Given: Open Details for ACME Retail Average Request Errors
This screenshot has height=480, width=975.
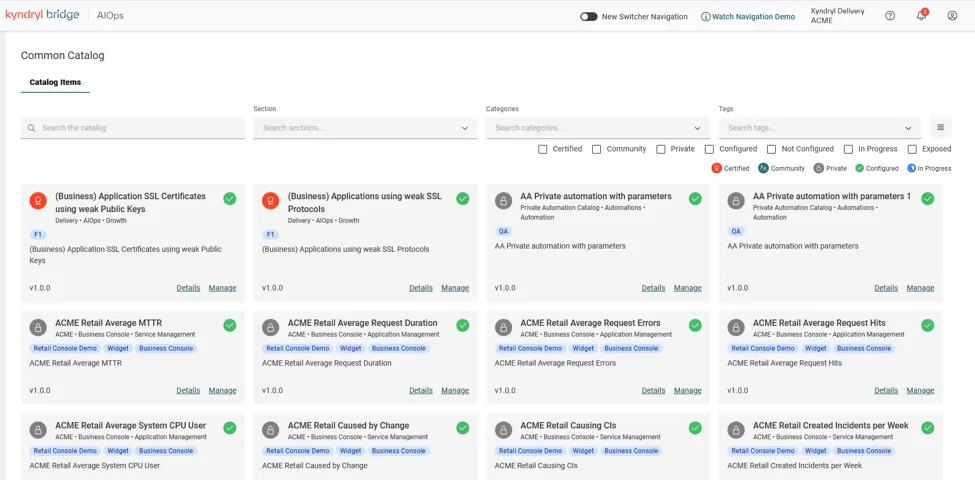Looking at the screenshot, I should coord(654,390).
